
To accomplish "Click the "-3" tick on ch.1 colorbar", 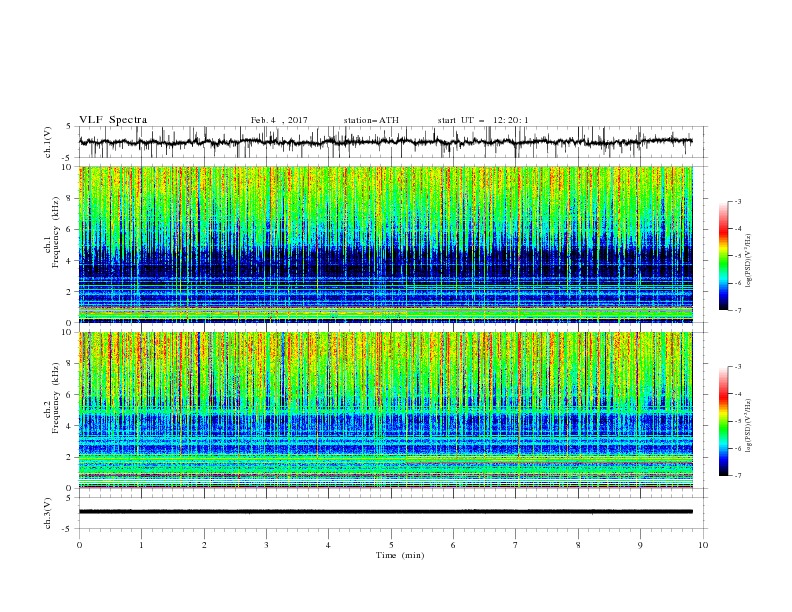I will (737, 201).
